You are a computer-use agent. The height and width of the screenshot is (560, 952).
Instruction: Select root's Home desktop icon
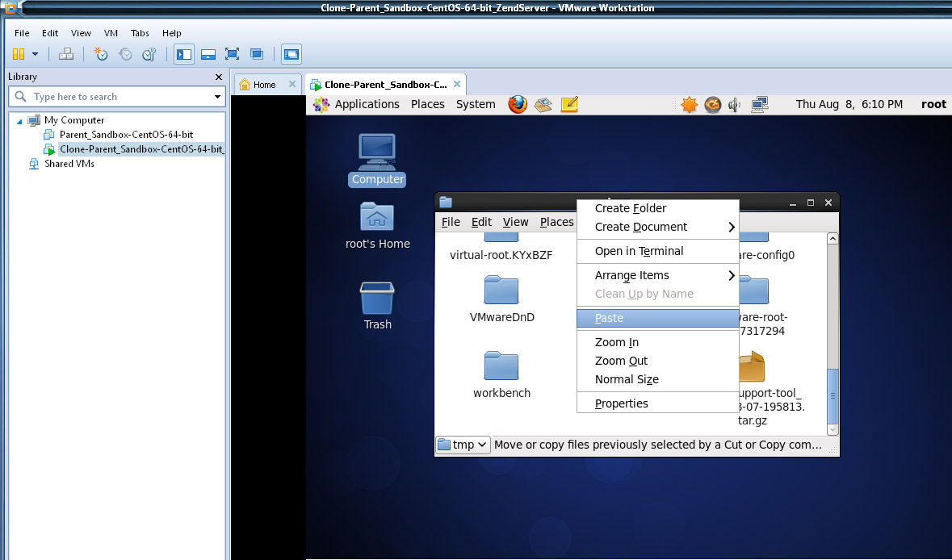click(x=377, y=226)
